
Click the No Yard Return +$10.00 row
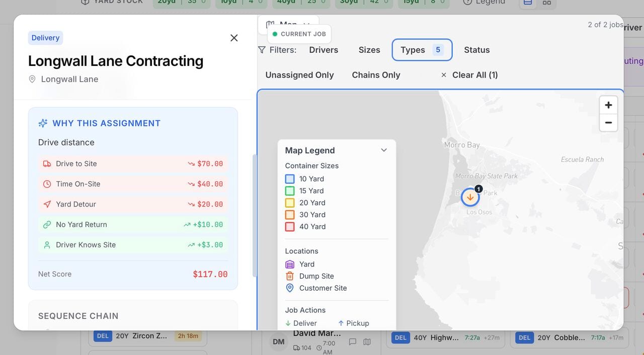coord(133,225)
